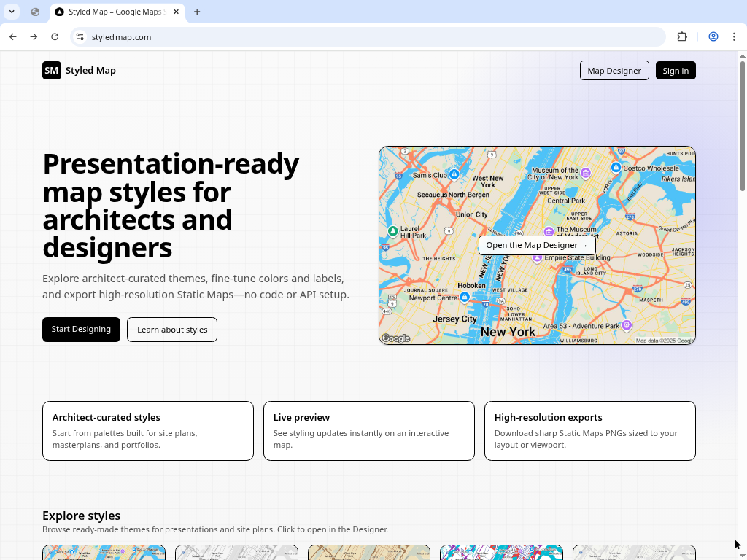The image size is (747, 560).
Task: Click the Secaucus North Bergen label
Action: [x=453, y=195]
